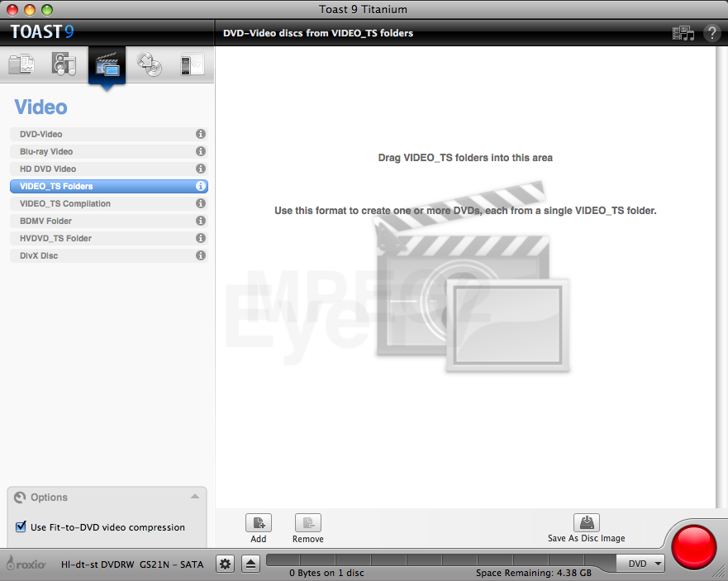Click the vertical scrollbar of content area

[x=721, y=277]
